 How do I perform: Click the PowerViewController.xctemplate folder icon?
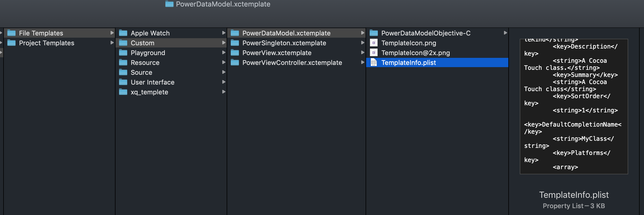pyautogui.click(x=235, y=62)
